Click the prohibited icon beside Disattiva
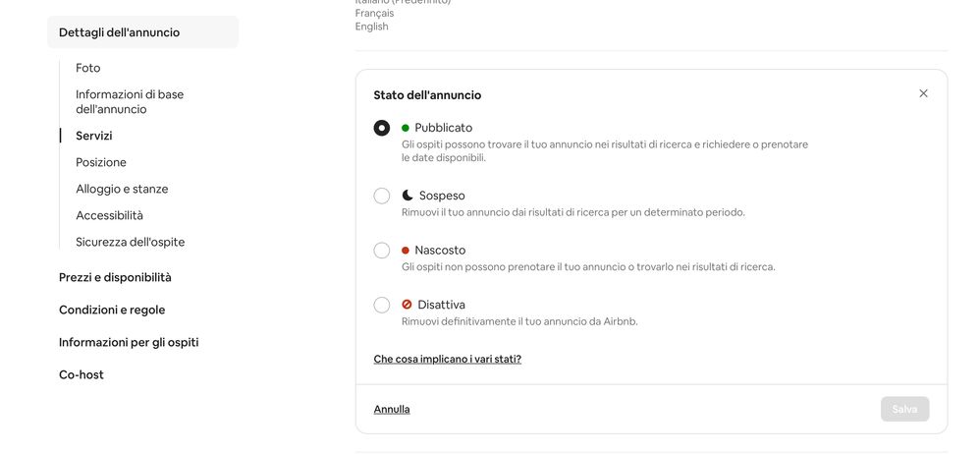 [x=407, y=305]
